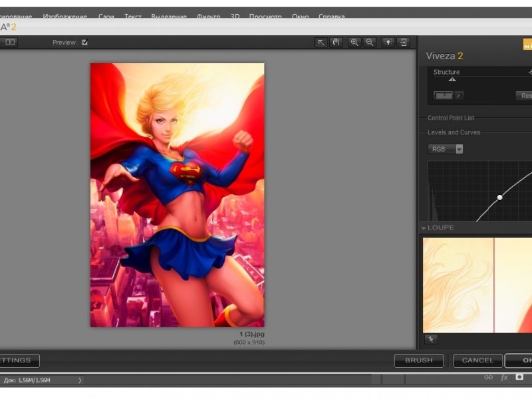The width and height of the screenshot is (532, 399).
Task: Click the BRUSH button
Action: (x=419, y=360)
